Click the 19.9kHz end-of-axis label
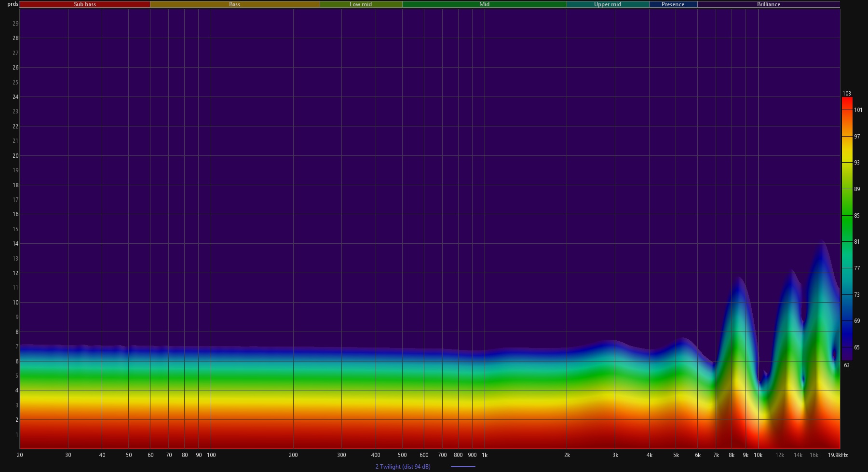 (838, 455)
